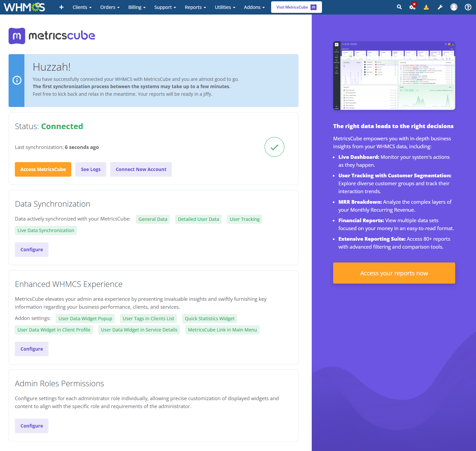476x451 pixels.
Task: Click the '6 seconds ago' sync time
Action: pos(82,147)
